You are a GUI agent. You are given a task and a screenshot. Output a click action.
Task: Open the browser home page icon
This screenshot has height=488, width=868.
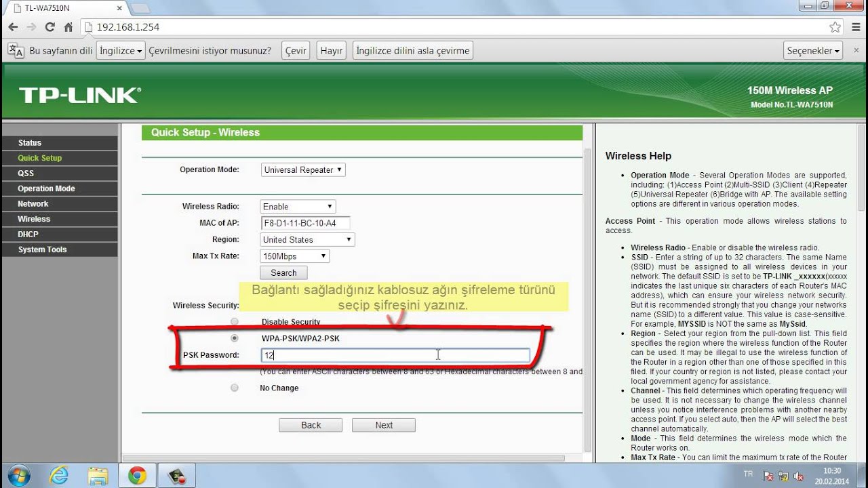pyautogui.click(x=68, y=27)
